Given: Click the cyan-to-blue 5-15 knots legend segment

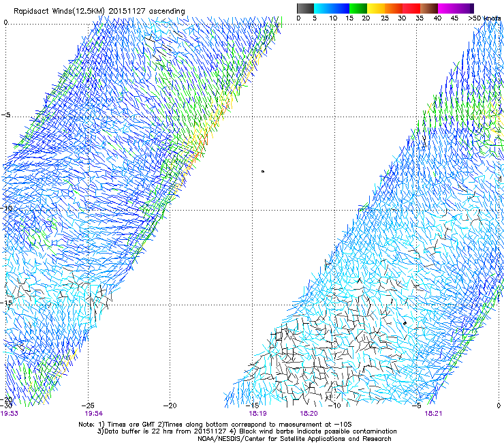Looking at the screenshot, I should point(332,8).
